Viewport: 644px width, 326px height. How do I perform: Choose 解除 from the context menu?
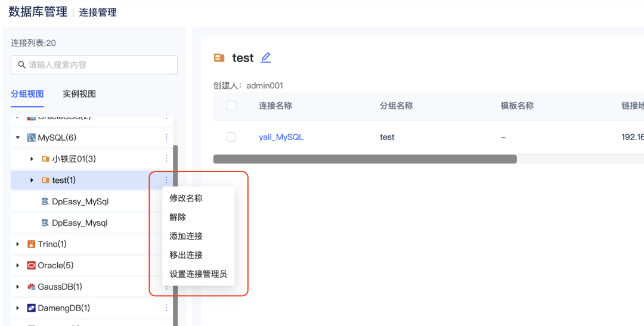(x=178, y=217)
